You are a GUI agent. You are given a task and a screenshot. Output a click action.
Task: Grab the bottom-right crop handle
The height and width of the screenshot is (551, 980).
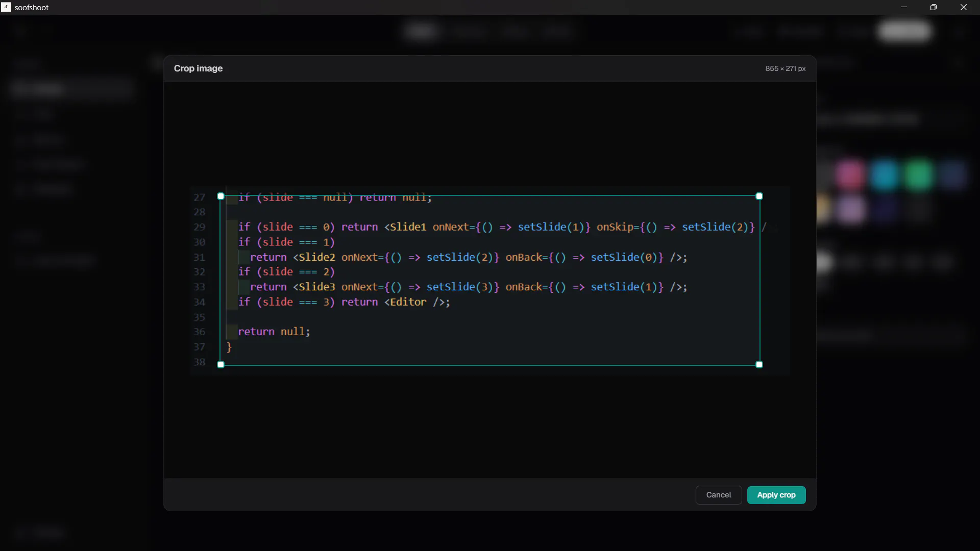point(759,364)
